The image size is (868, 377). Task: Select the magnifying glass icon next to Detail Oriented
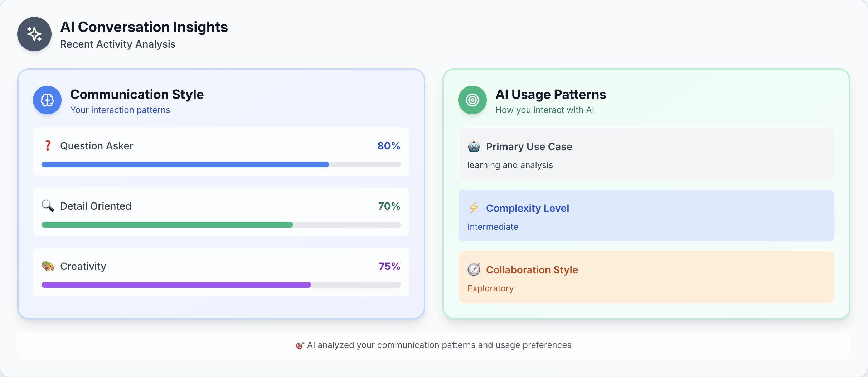click(48, 206)
